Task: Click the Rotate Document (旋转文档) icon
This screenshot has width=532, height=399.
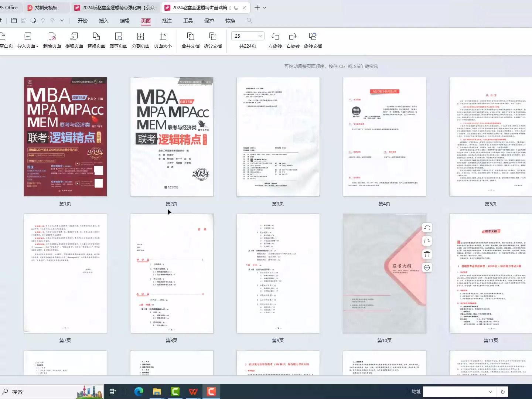Action: click(x=313, y=36)
